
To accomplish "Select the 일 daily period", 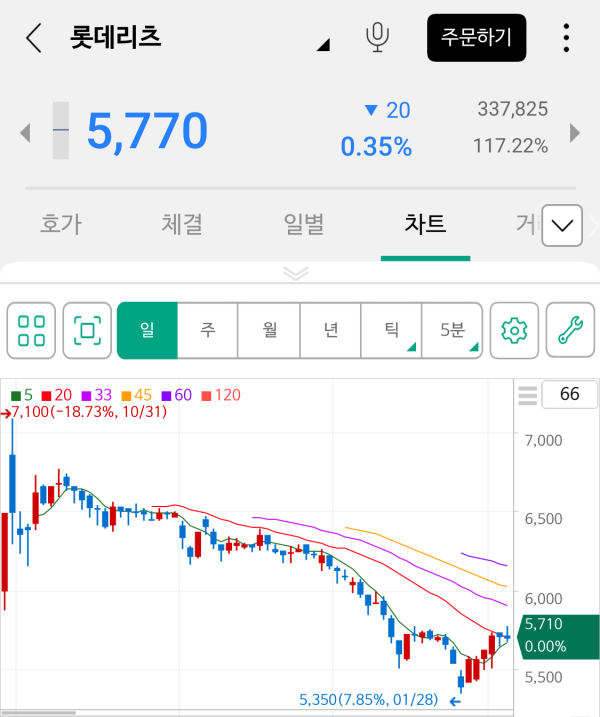I will coord(147,330).
